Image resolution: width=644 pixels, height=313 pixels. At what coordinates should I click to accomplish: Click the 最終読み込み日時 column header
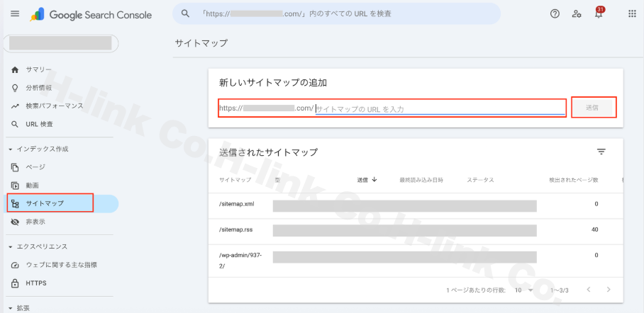tap(421, 180)
